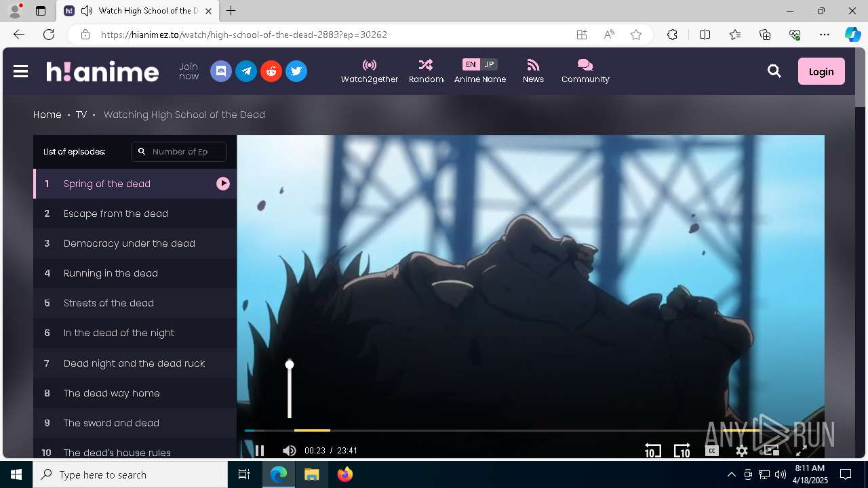Click the browser address bar URL
868x488 pixels.
click(x=244, y=35)
